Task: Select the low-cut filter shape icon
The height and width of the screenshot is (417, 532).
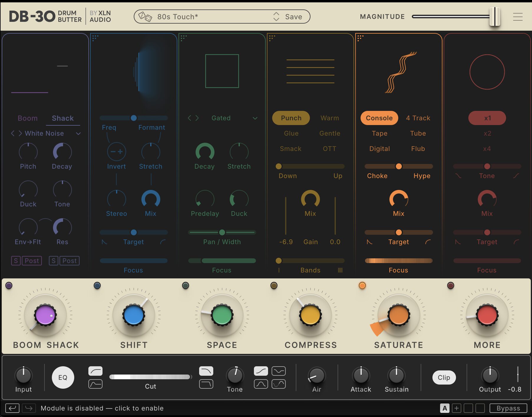Action: 95,371
